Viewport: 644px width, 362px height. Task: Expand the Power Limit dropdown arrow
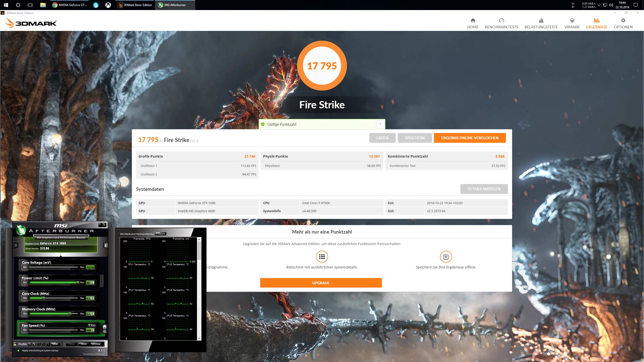click(101, 281)
